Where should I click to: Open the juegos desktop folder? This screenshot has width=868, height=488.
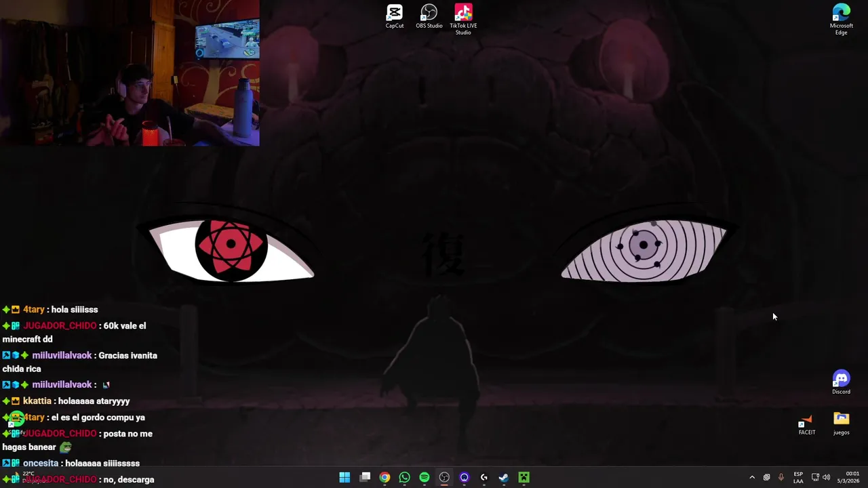841,424
